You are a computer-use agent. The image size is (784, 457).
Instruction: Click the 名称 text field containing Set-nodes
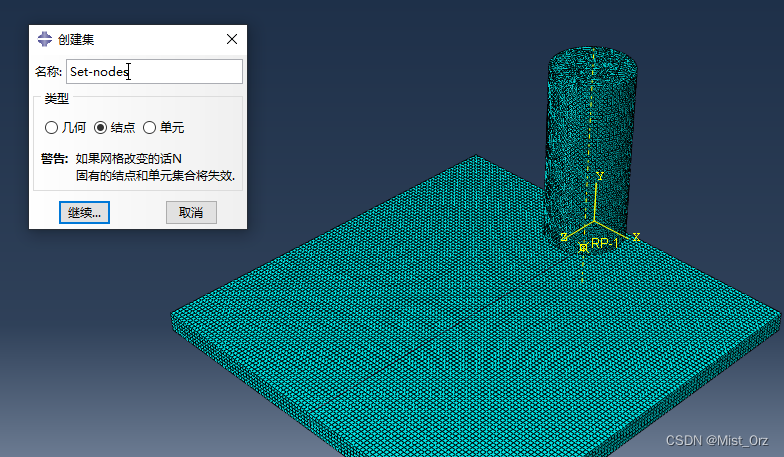(154, 71)
